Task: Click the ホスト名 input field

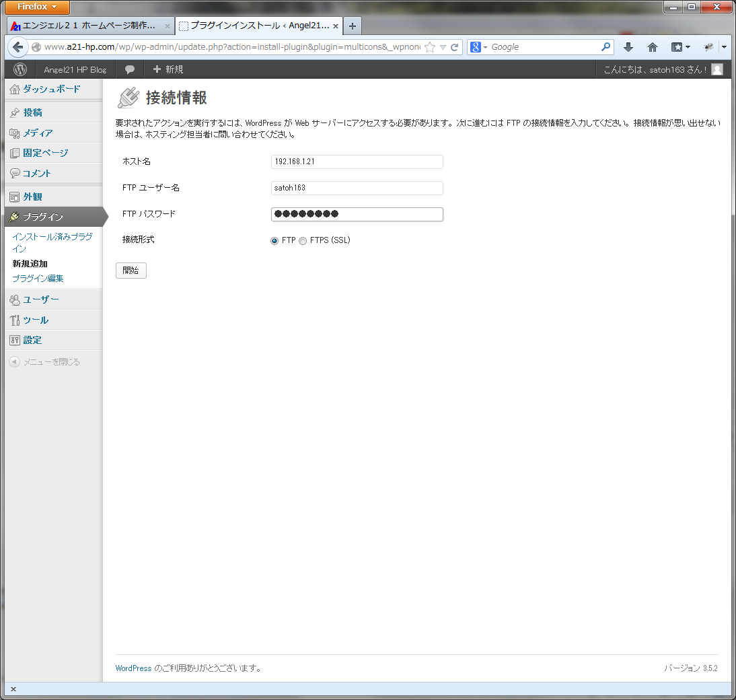Action: [357, 162]
